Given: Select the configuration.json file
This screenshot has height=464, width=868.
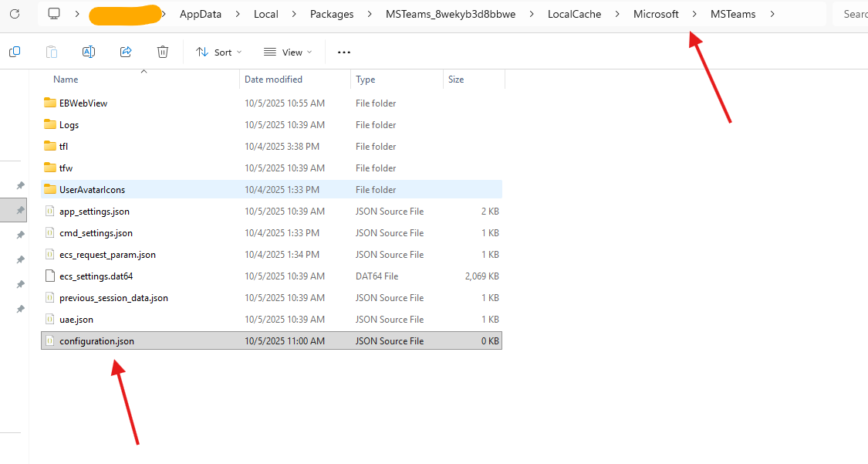Looking at the screenshot, I should [x=96, y=341].
